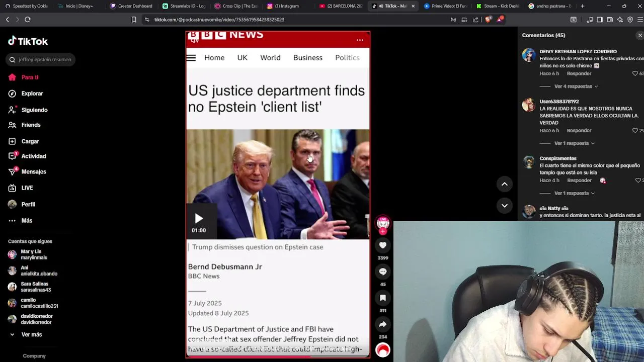Close the comments panel
Image resolution: width=644 pixels, height=362 pixels.
[x=640, y=35]
